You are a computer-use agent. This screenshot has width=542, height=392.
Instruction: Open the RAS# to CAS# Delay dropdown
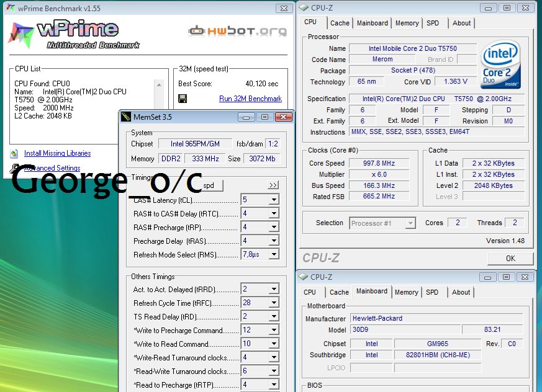coord(274,213)
